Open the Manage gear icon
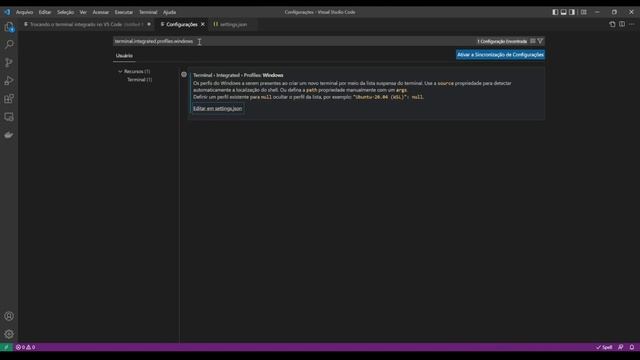The image size is (640, 360). 9,334
